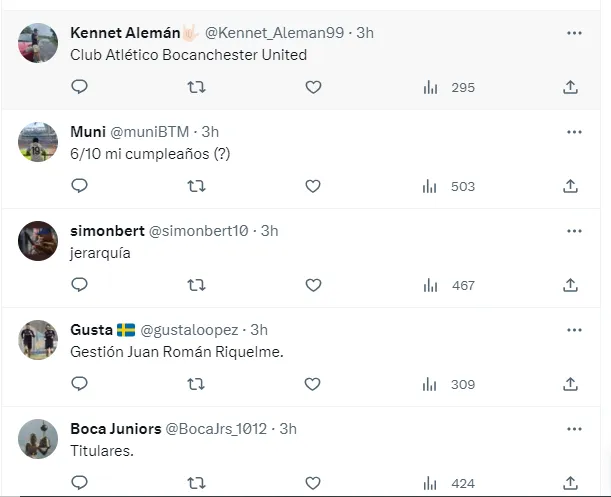Open the @muniBTM profile handle
611x497 pixels.
tap(160, 132)
